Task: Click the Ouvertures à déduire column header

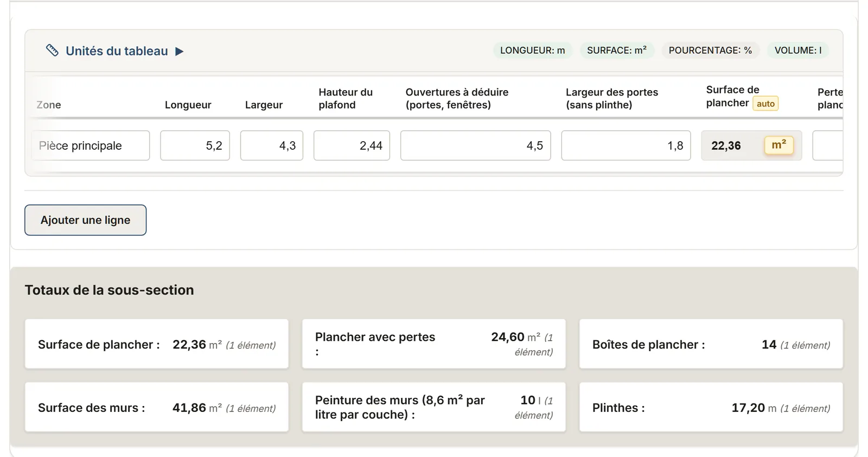Action: [457, 98]
